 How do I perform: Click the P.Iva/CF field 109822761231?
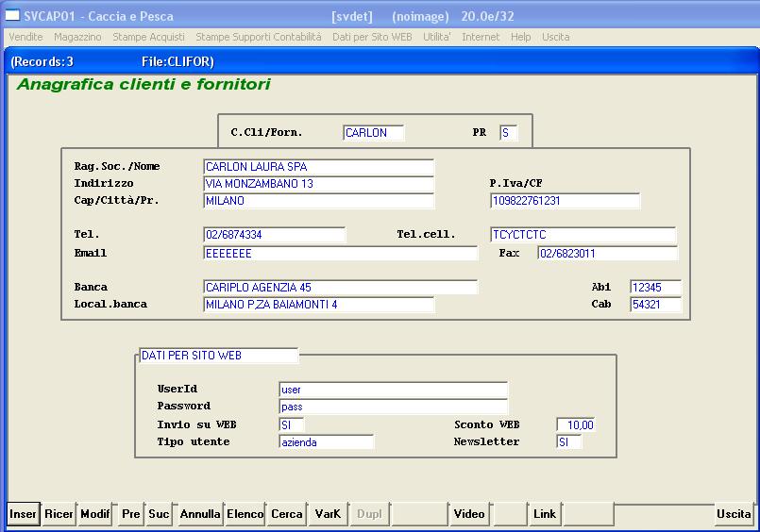click(x=565, y=201)
